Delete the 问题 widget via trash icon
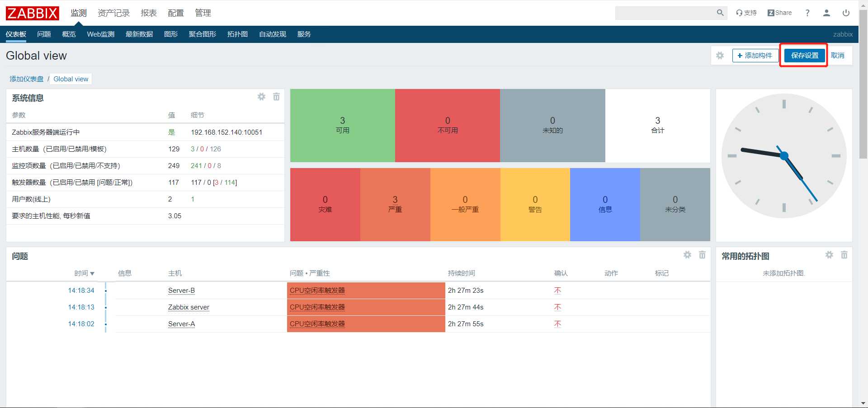The width and height of the screenshot is (868, 408). point(702,255)
